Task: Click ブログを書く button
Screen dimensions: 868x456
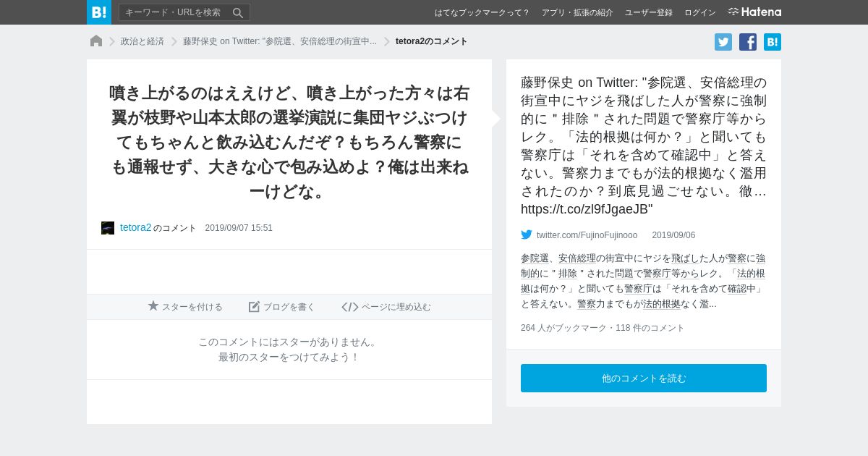Action: click(282, 307)
